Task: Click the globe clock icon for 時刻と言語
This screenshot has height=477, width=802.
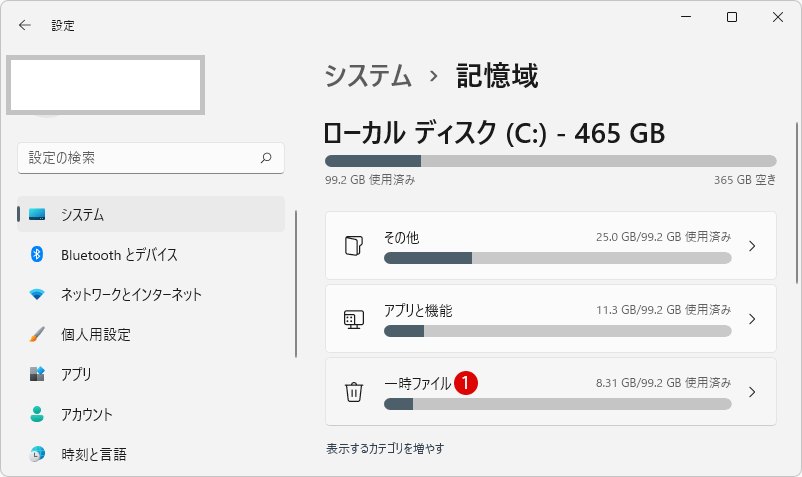Action: [37, 454]
